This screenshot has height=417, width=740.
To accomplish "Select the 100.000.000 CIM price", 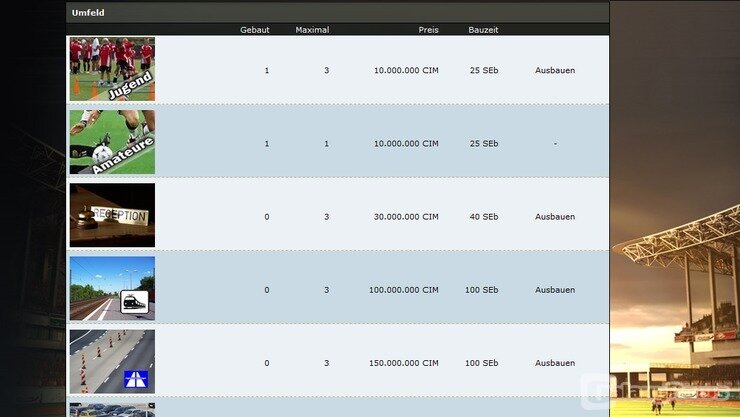I will click(x=404, y=290).
